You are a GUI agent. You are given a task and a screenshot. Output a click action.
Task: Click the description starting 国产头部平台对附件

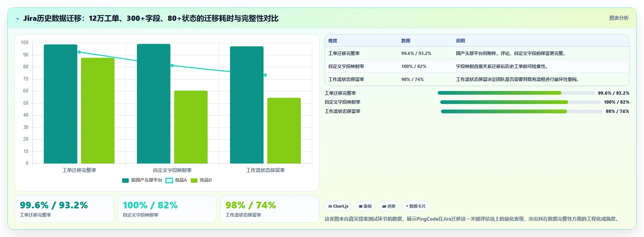[511, 53]
